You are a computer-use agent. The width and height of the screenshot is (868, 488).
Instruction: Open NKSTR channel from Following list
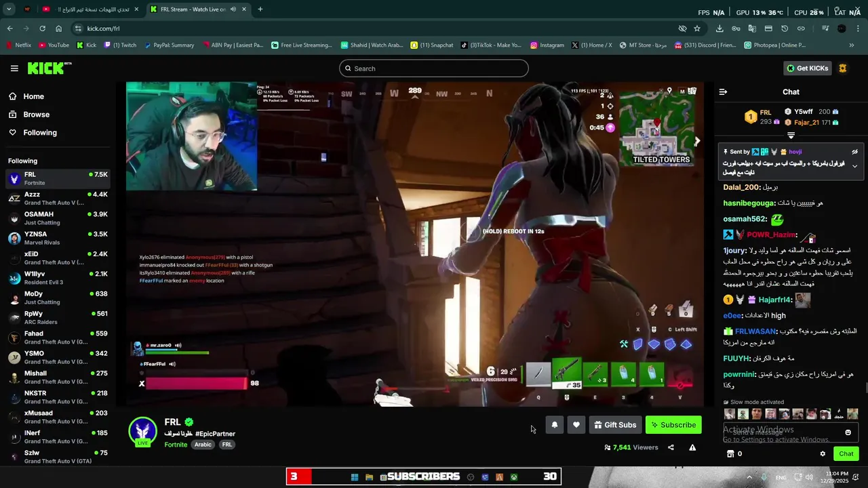58,397
